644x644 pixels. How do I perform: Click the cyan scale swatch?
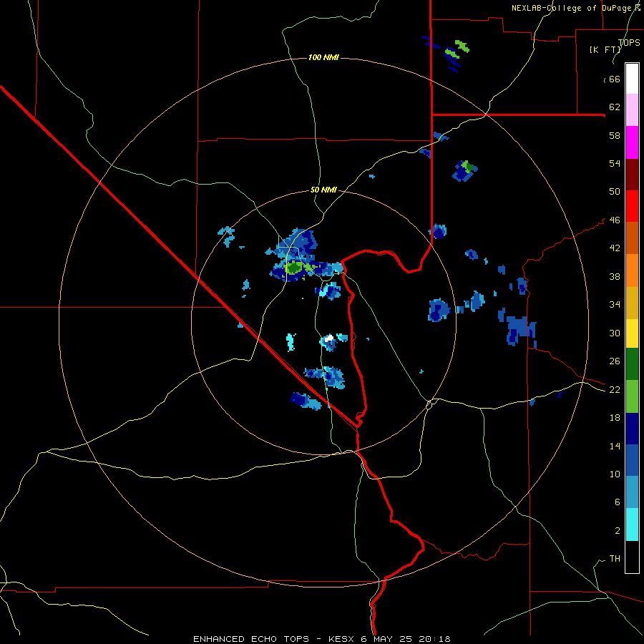coord(632,525)
